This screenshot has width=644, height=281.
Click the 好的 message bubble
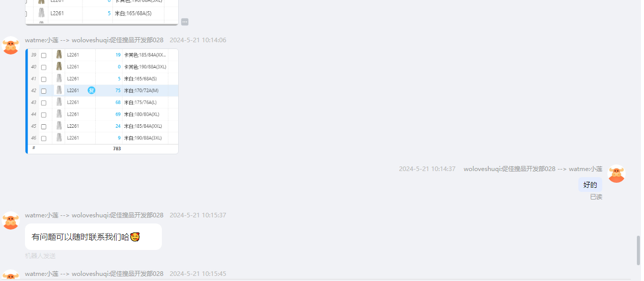(x=590, y=185)
